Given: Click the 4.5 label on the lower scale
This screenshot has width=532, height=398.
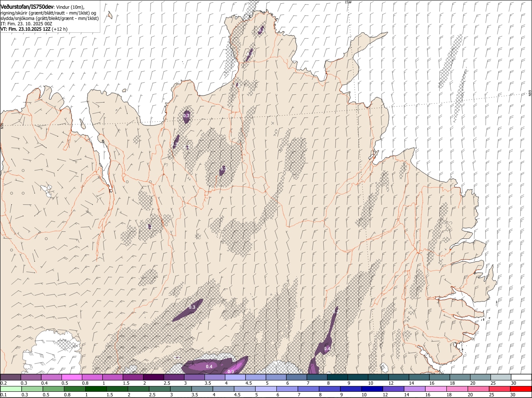Looking at the screenshot, I should (x=237, y=395).
